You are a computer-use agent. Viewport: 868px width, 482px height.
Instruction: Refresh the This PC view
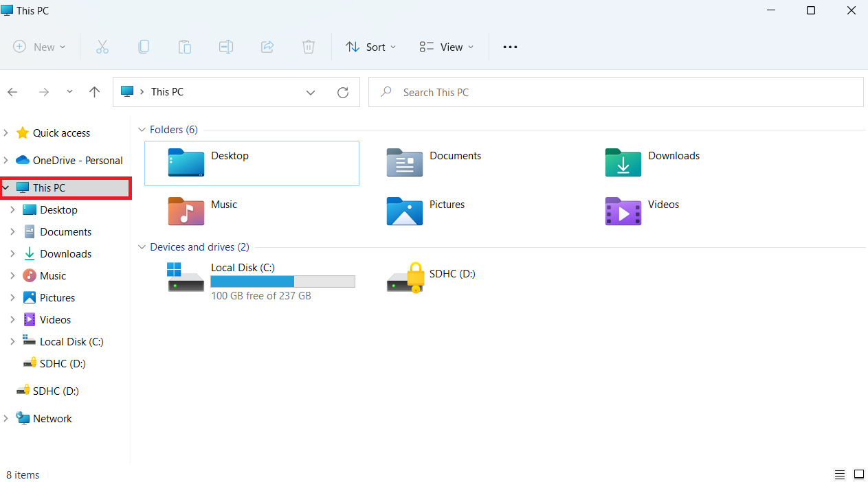pos(343,92)
